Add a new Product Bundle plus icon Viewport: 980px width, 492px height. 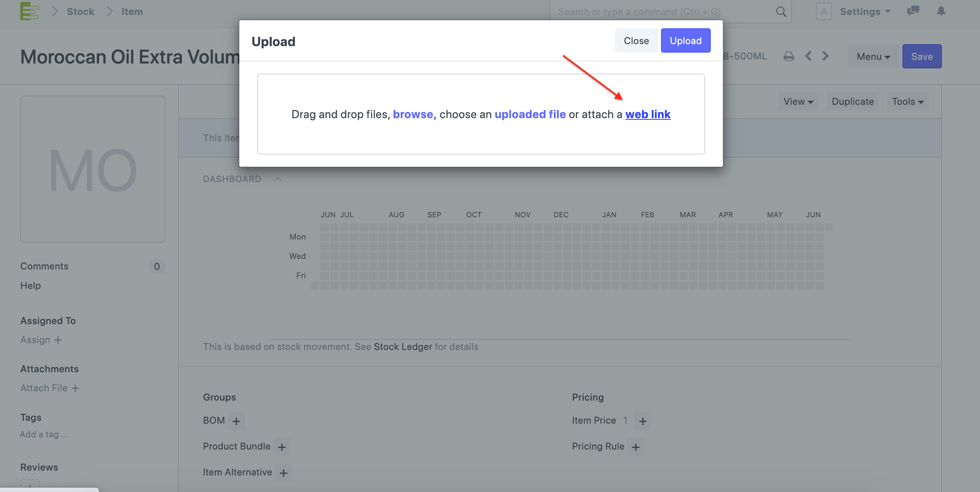[x=282, y=447]
